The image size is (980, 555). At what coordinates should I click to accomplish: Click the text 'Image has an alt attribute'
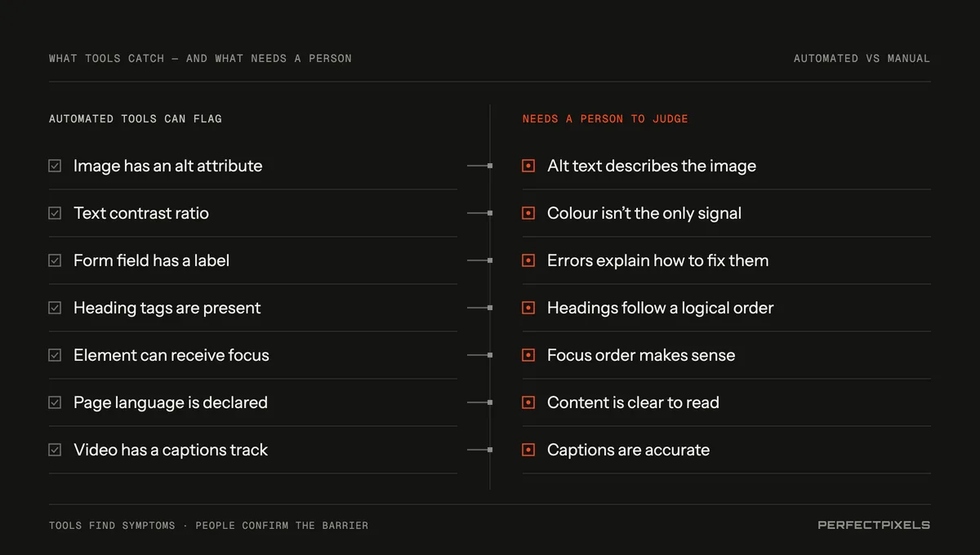(x=167, y=166)
